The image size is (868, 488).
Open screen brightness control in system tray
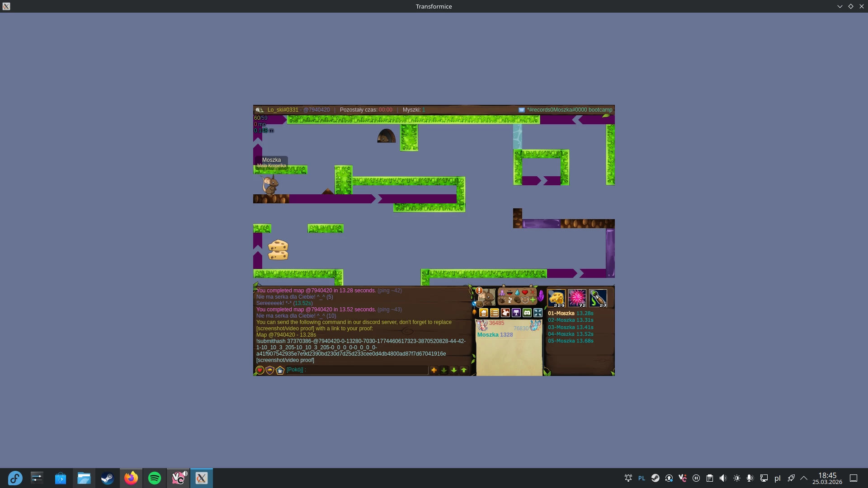tap(737, 478)
